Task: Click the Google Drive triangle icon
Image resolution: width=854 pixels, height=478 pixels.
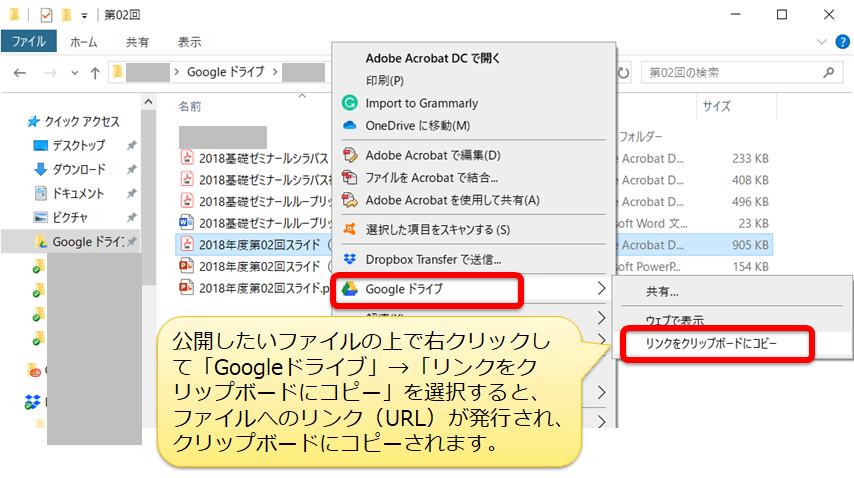Action: coord(350,289)
